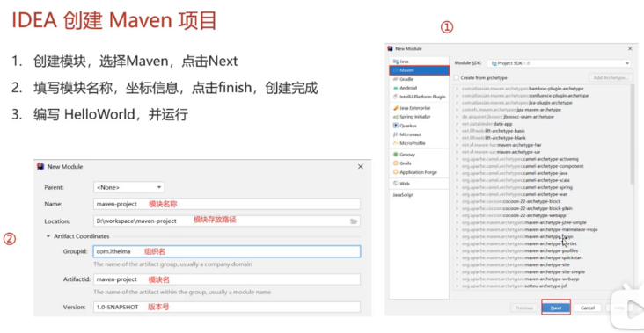Expand the confluence-plugin-archetype row chevron
Screen dimensions: 644x333
(x=457, y=96)
